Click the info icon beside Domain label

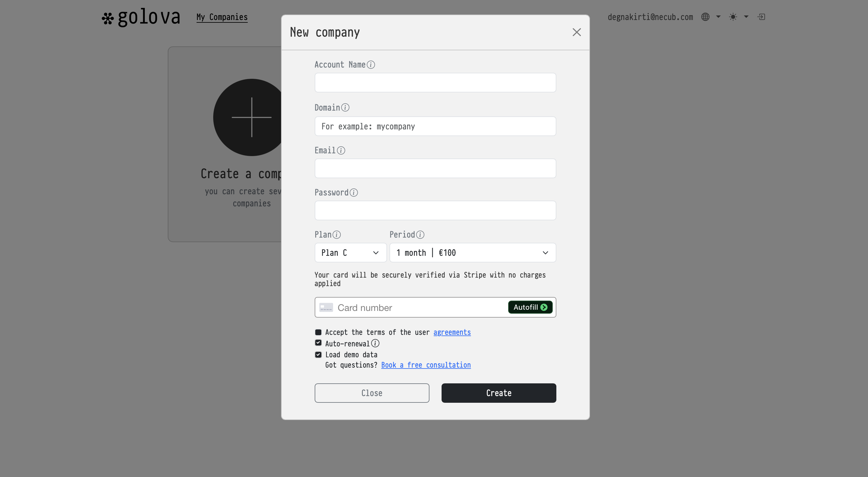click(x=345, y=108)
